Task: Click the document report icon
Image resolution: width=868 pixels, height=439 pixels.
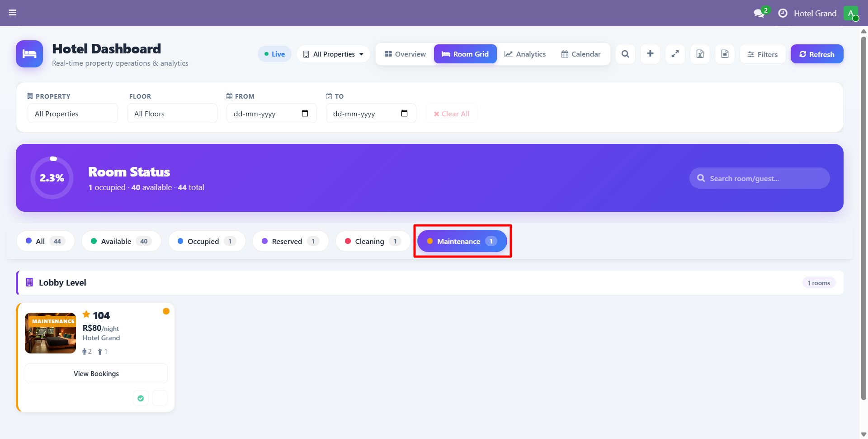Action: pyautogui.click(x=725, y=54)
